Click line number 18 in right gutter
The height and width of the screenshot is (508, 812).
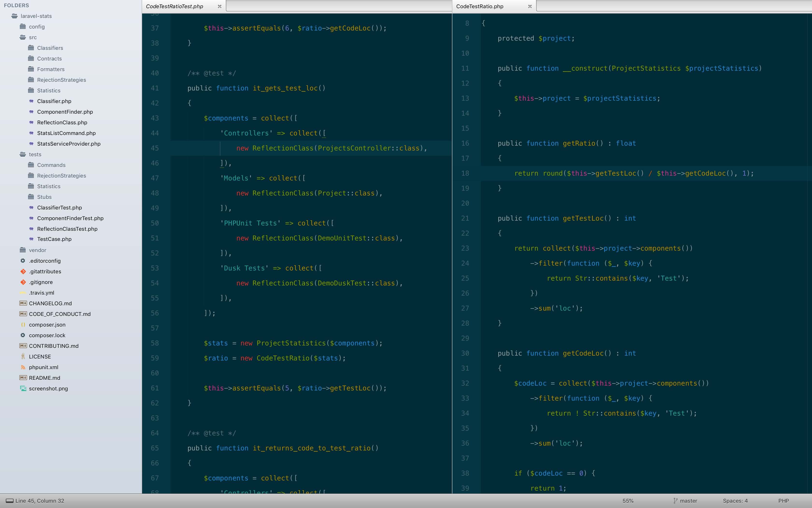click(465, 173)
